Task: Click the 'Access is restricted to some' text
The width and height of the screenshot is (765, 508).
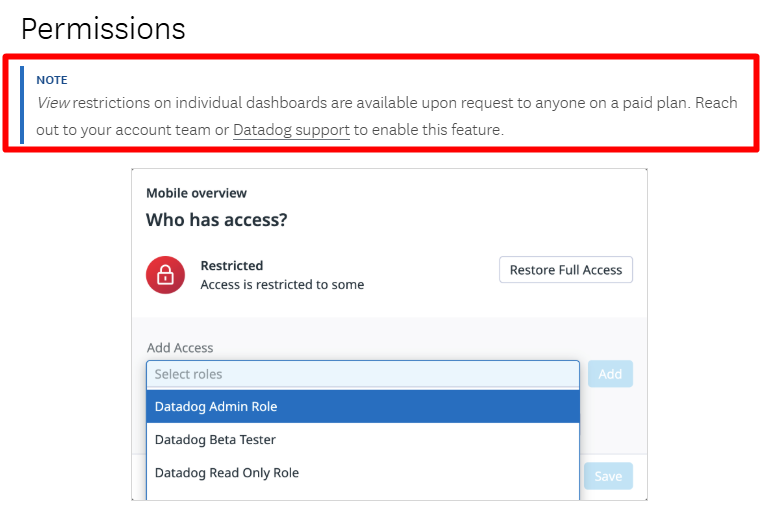Action: point(282,284)
